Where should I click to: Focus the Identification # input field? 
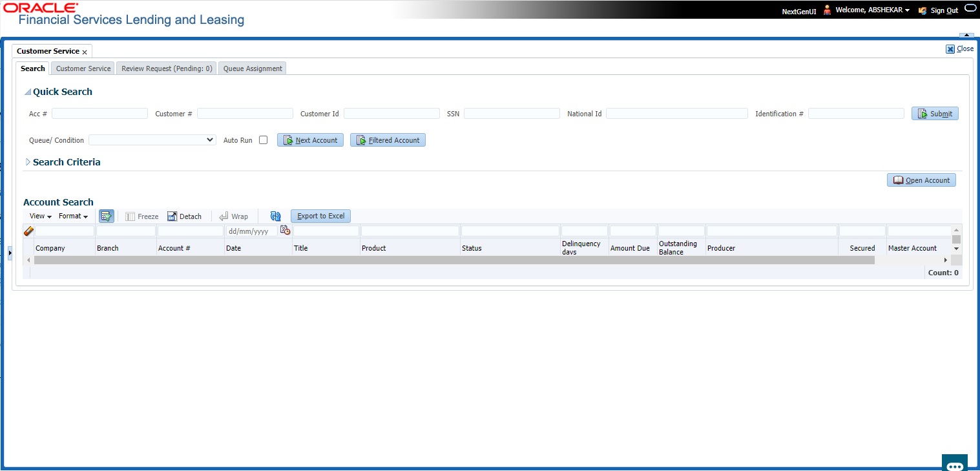pos(856,114)
